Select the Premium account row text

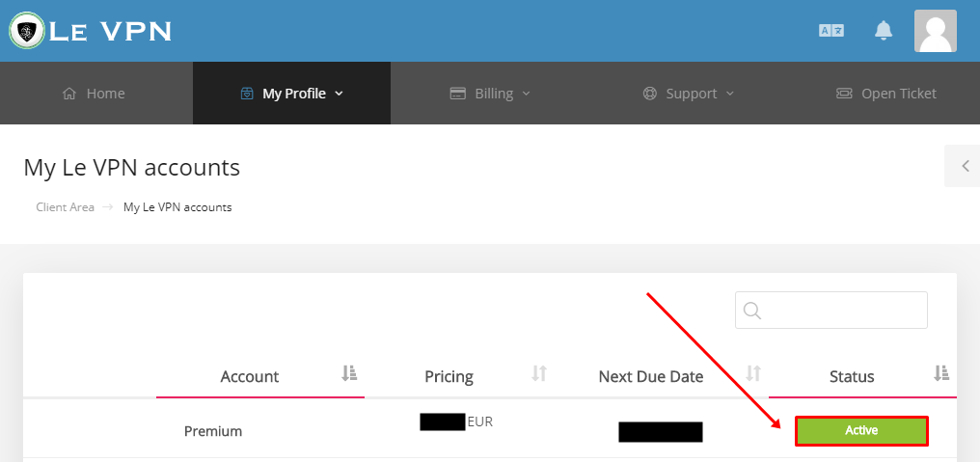213,431
